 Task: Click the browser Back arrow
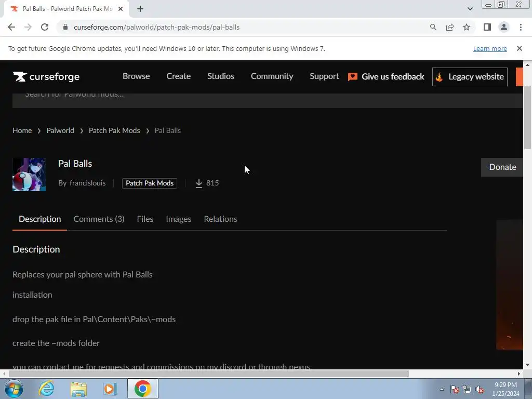click(11, 27)
